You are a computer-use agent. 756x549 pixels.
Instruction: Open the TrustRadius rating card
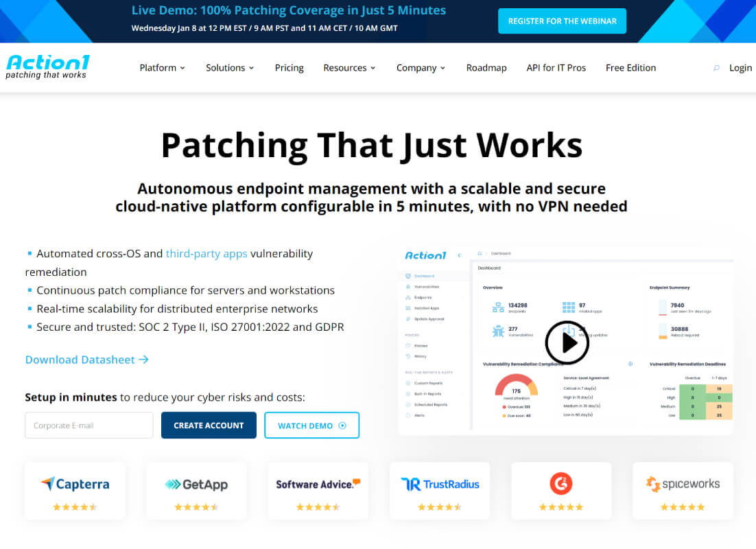[x=439, y=491]
